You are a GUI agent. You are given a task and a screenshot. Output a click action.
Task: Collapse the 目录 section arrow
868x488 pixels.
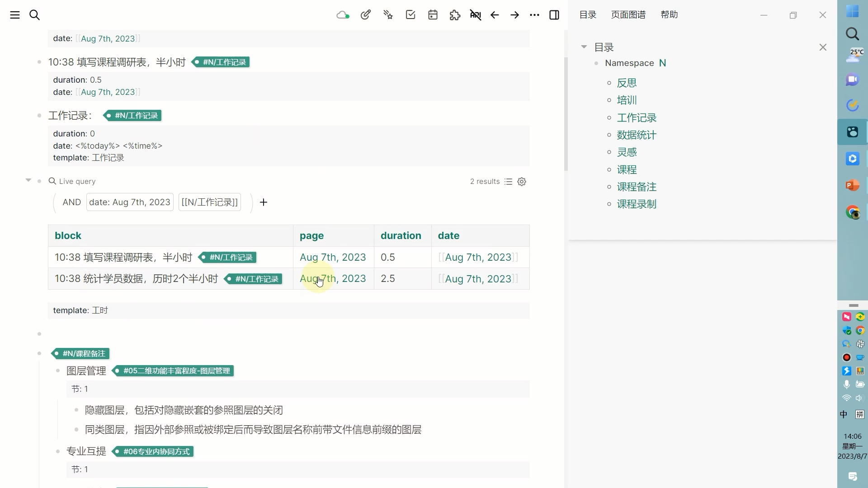[584, 47]
